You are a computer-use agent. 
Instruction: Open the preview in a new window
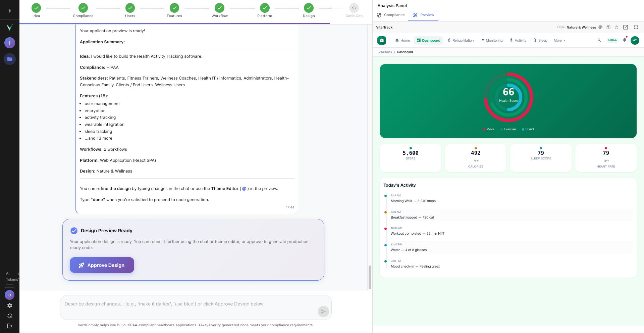coord(626,27)
